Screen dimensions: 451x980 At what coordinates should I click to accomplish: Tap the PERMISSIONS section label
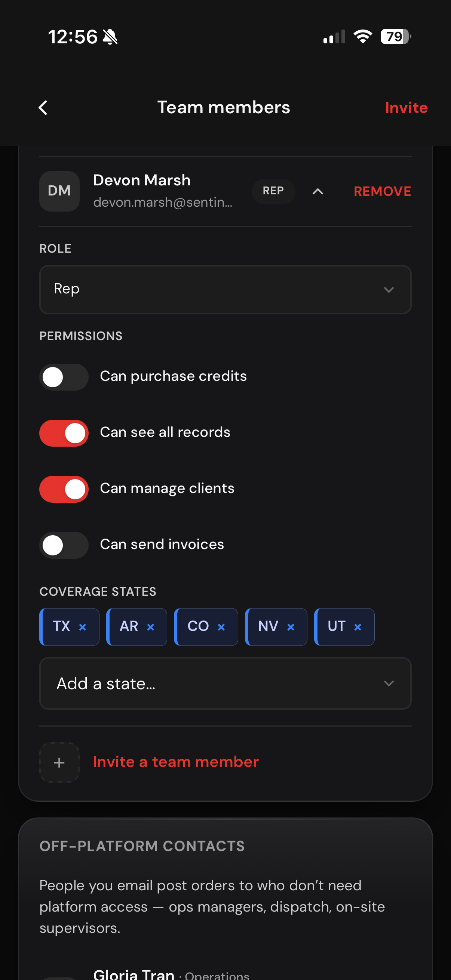click(81, 336)
